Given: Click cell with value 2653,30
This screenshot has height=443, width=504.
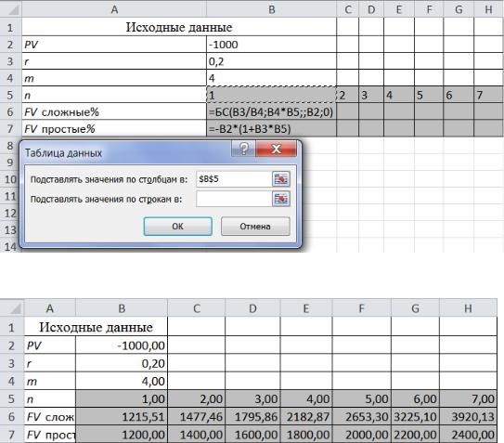Looking at the screenshot, I should (x=362, y=417).
